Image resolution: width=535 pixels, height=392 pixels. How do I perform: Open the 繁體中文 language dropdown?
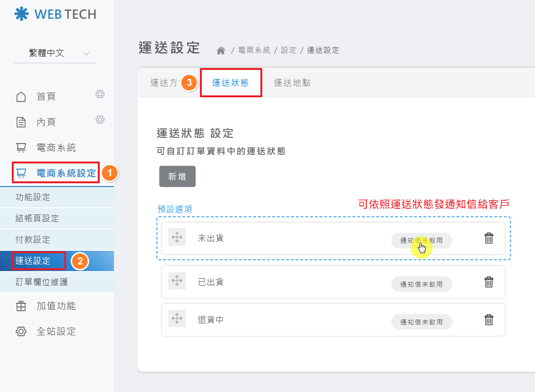pos(55,53)
